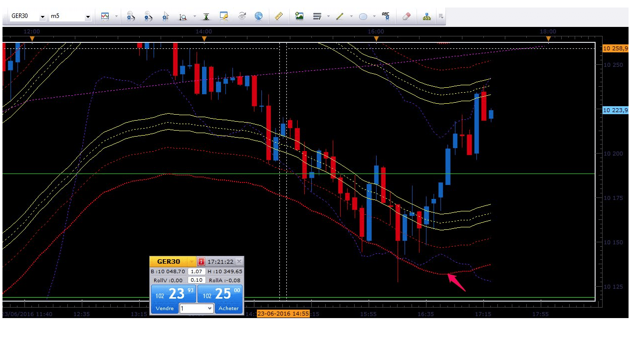Click the horizontal lines indicator icon
Image resolution: width=644 pixels, height=344 pixels.
pos(317,16)
